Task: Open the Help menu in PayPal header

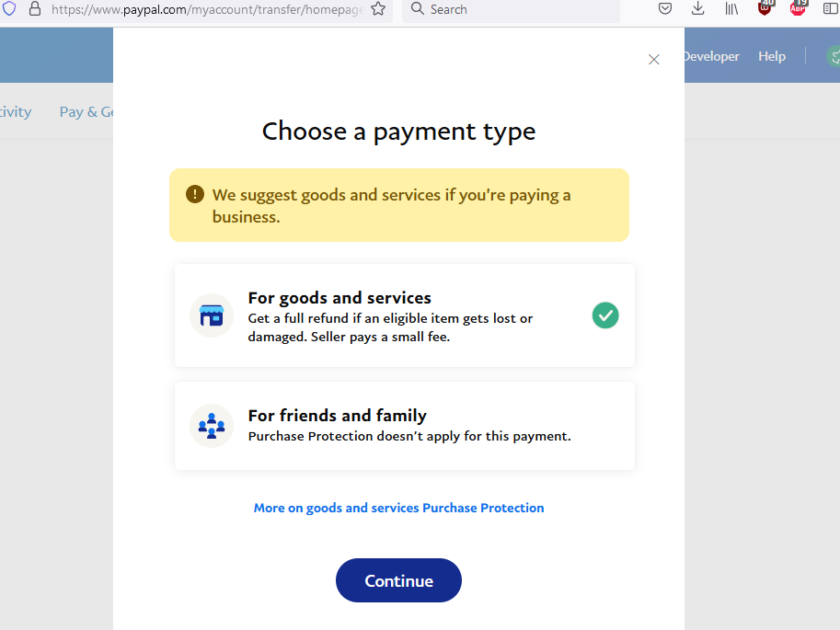Action: pos(772,56)
